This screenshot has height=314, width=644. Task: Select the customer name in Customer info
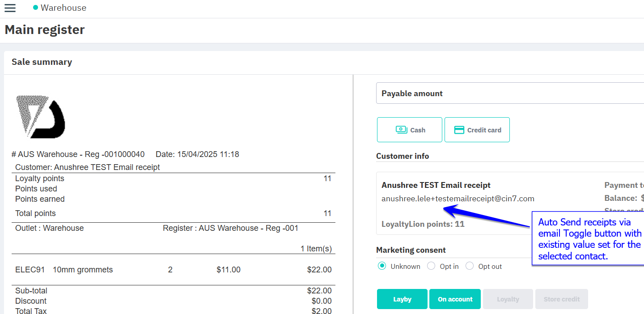pos(436,185)
